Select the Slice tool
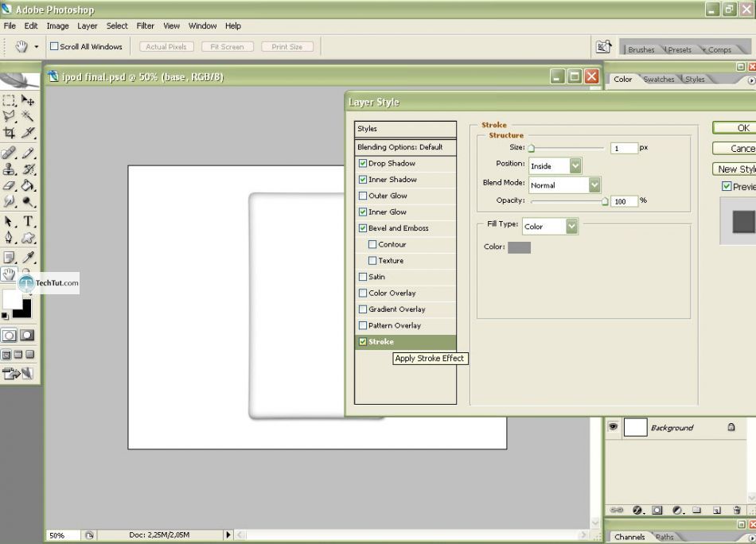 pos(28,133)
